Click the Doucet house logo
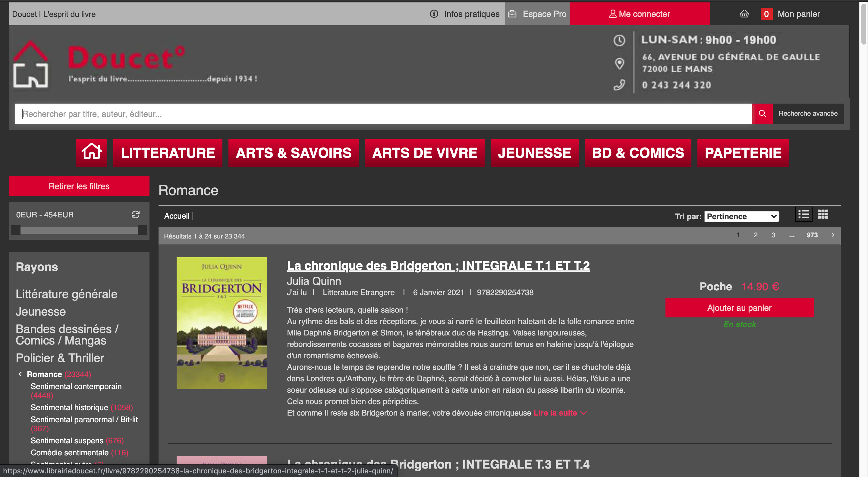This screenshot has height=477, width=868. click(x=30, y=64)
